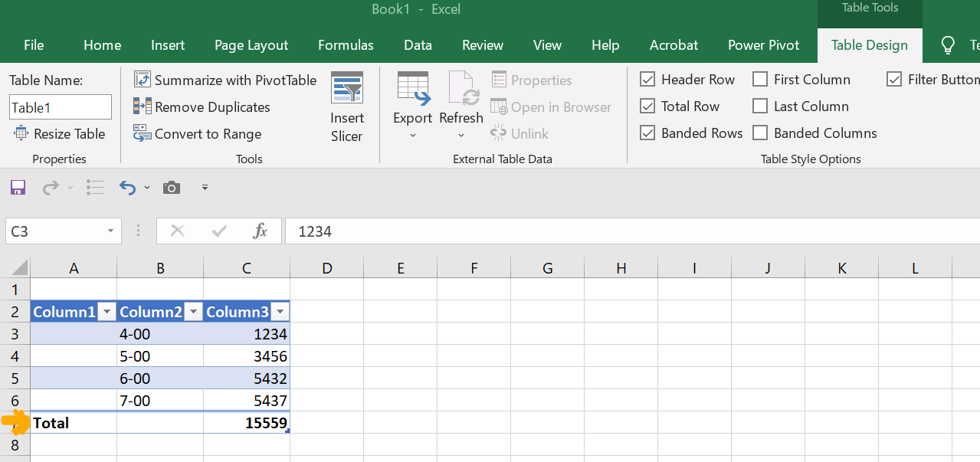Check the First Column option

(x=760, y=80)
